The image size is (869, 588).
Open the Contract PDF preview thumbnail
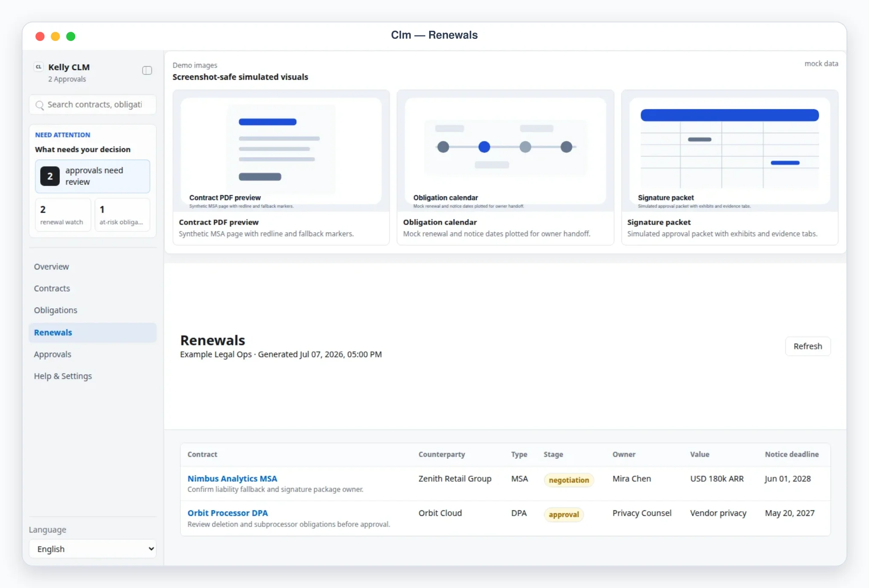point(281,151)
